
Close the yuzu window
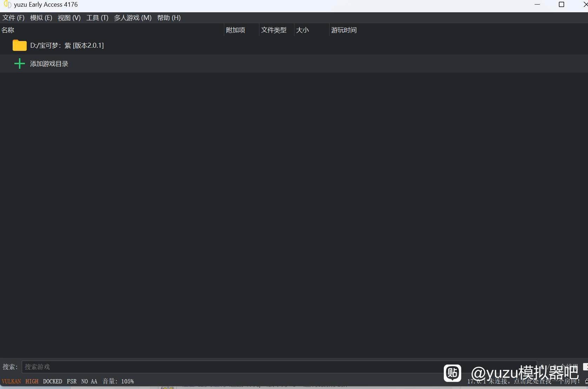tap(585, 5)
